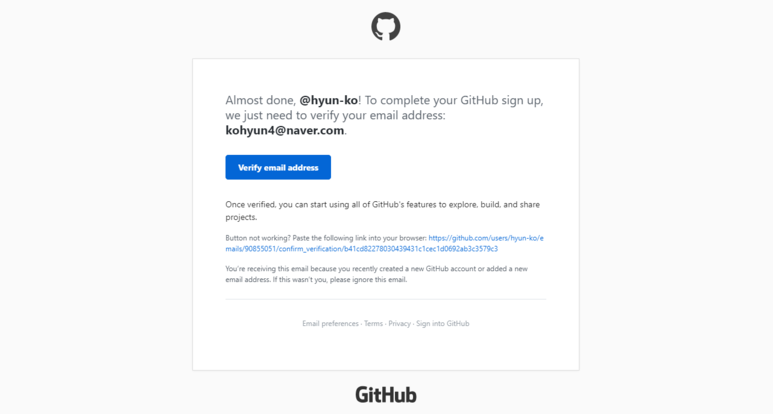Click the 'Once verified' paragraph text
The image size is (773, 414).
click(x=383, y=210)
